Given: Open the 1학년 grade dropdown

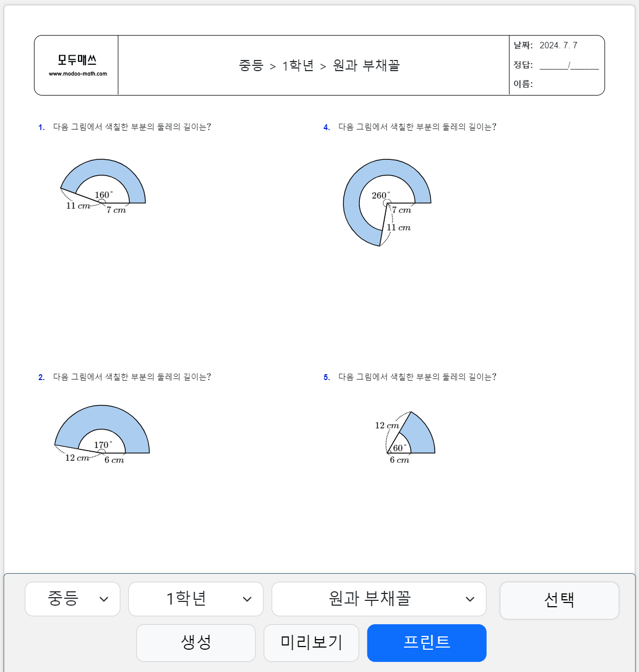Looking at the screenshot, I should tap(196, 599).
